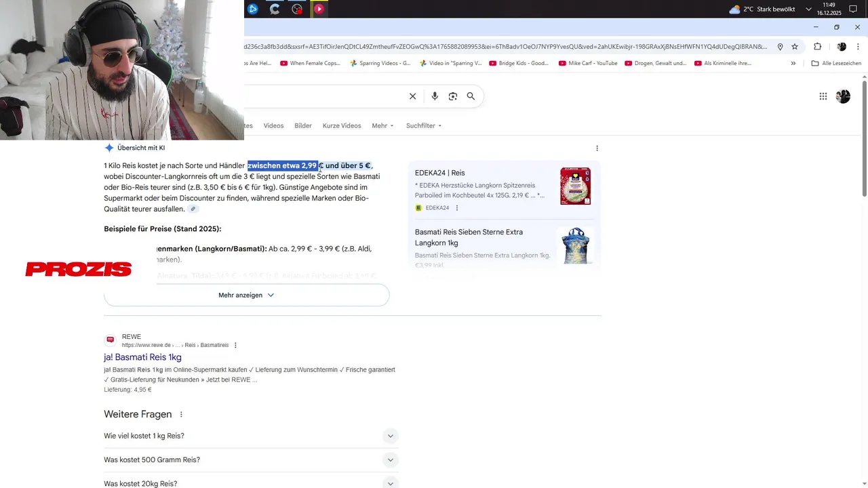Open the Suchfilter dropdown

[424, 125]
